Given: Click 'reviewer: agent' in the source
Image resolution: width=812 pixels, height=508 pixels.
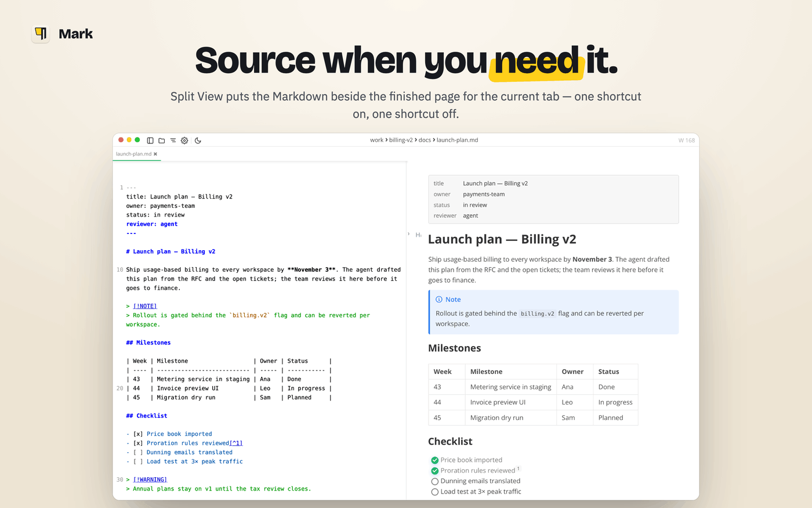Looking at the screenshot, I should [152, 224].
